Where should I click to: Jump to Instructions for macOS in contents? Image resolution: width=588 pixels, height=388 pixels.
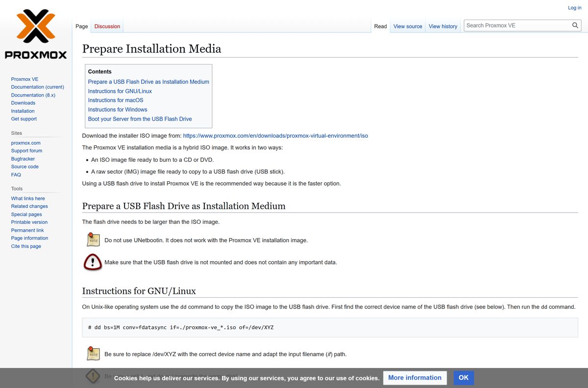(116, 100)
